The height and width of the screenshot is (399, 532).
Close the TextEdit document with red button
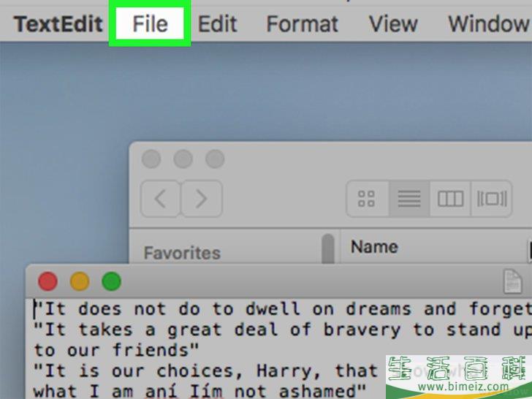coord(47,281)
